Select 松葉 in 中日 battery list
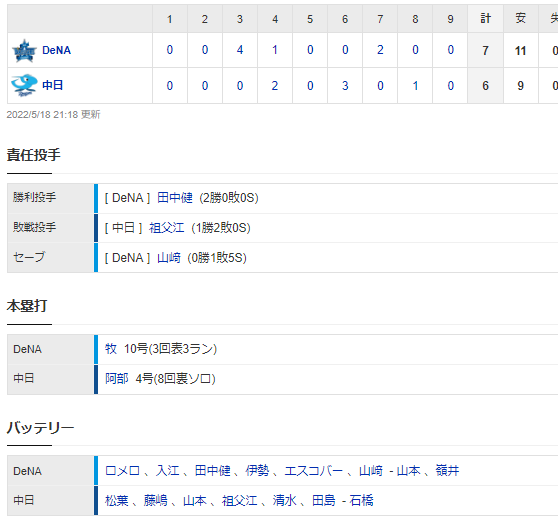The height and width of the screenshot is (521, 558). (117, 501)
